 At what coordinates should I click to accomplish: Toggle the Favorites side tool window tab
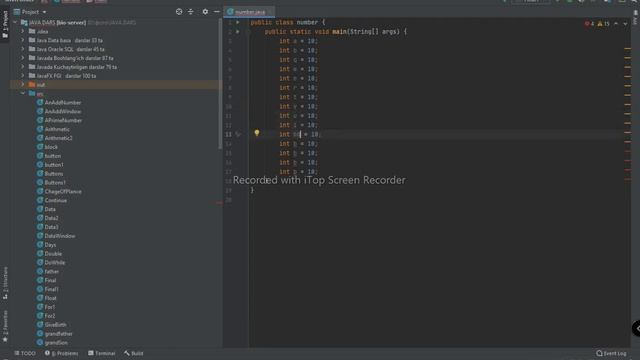(5, 326)
